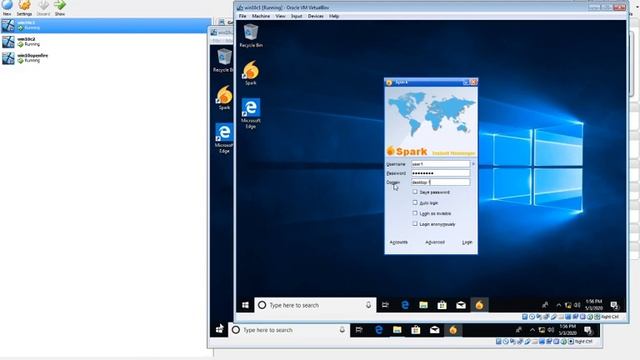Viewport: 640px width, 360px height.
Task: Open Microsoft Edge shortcut on background VM desktop
Action: (x=224, y=138)
